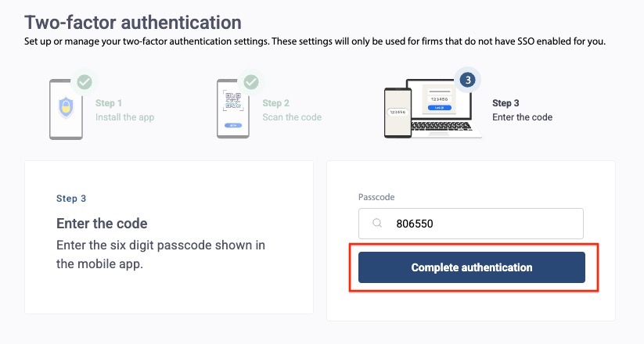Click the "Passcode" field label

pos(378,197)
